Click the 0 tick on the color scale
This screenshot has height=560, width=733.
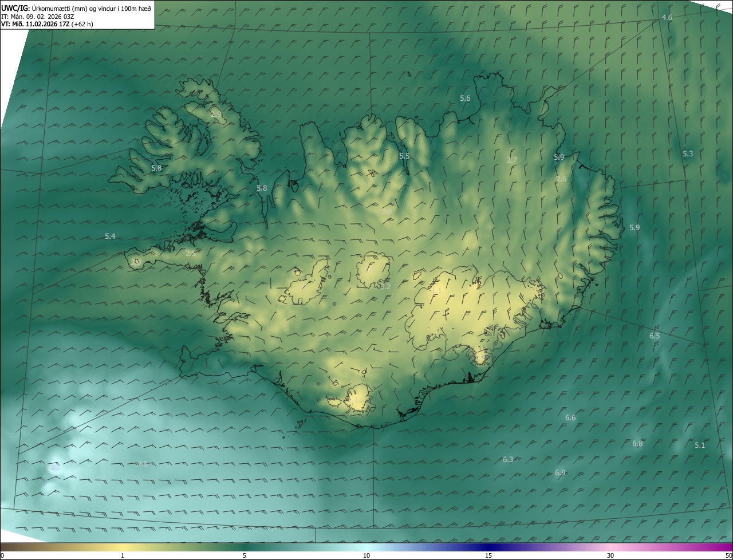(2, 555)
